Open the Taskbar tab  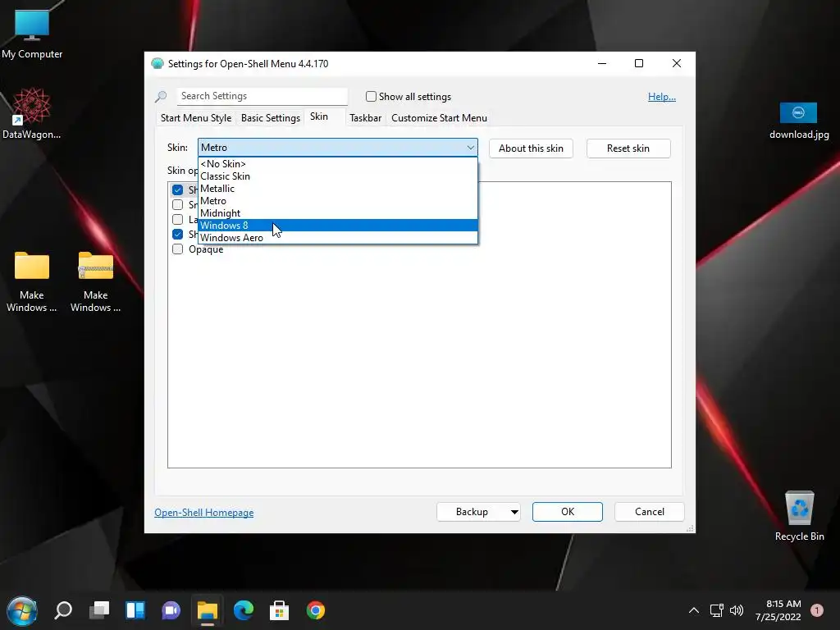pyautogui.click(x=365, y=118)
